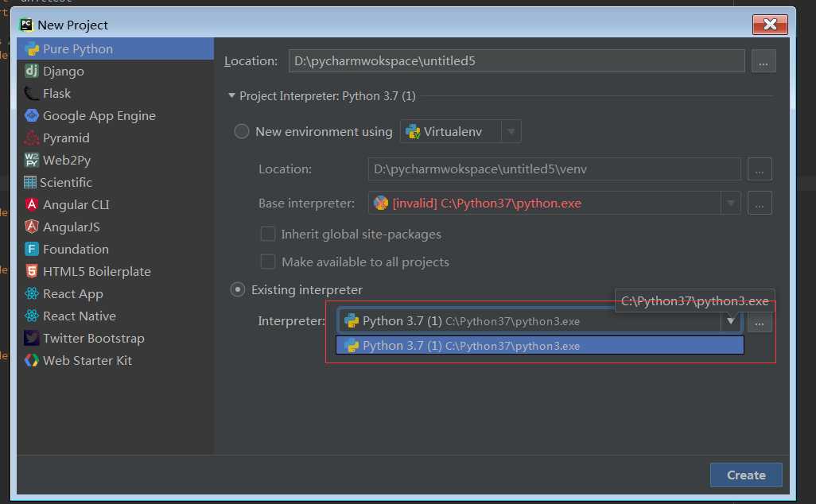Select the Pure Python project type
This screenshot has width=816, height=504.
(x=115, y=49)
